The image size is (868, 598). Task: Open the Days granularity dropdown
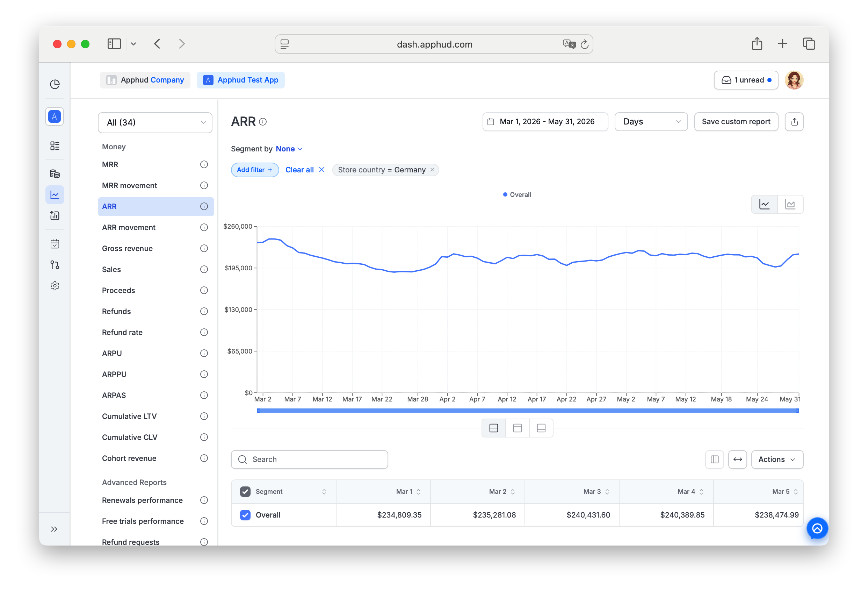pyautogui.click(x=651, y=122)
